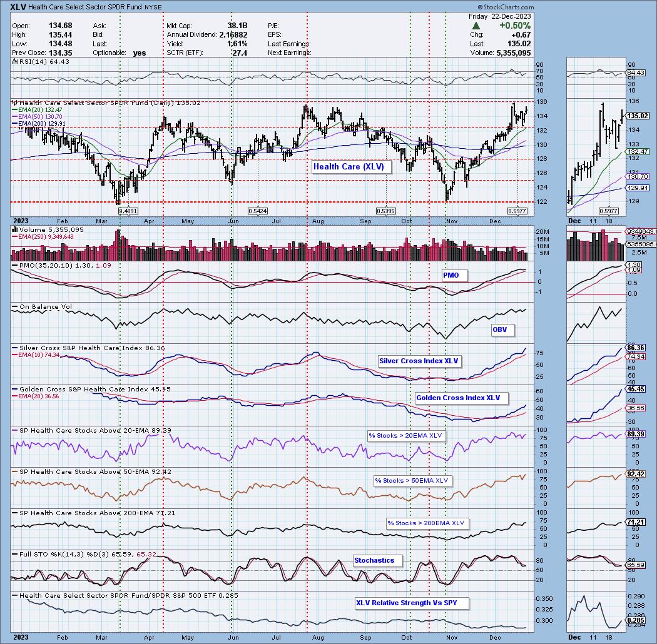The image size is (657, 644).
Task: Click the Optionable 'yes' value
Action: coord(140,53)
